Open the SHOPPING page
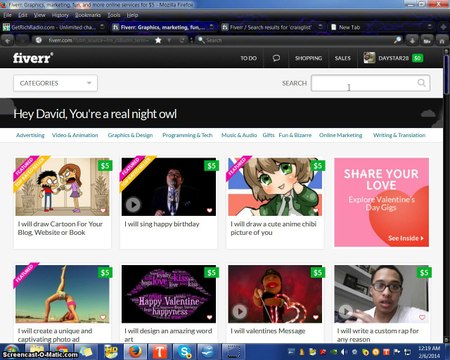450x360 pixels. (308, 58)
